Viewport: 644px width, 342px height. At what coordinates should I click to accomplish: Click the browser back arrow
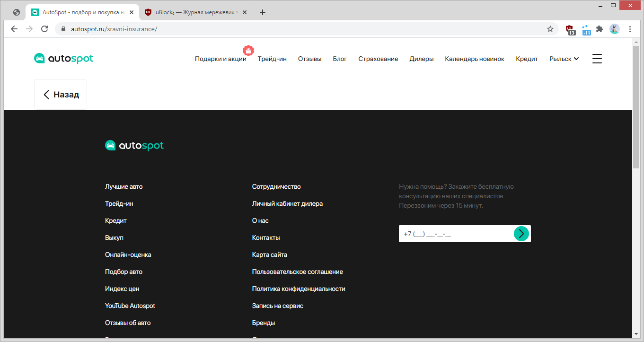click(14, 29)
